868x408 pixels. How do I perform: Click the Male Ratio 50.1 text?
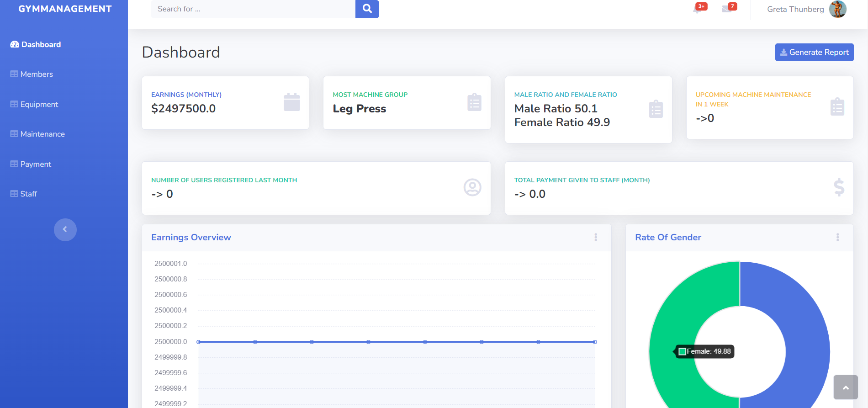(x=556, y=108)
